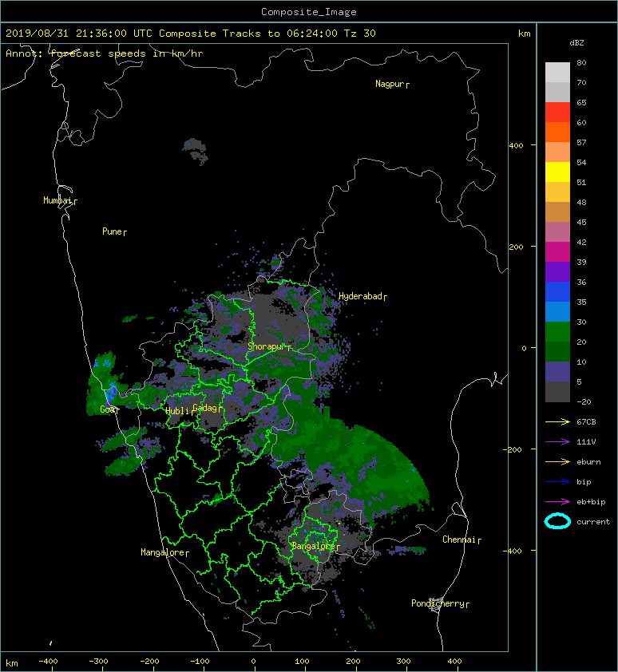Image resolution: width=618 pixels, height=672 pixels.
Task: Click the km unit label at bottom left
Action: tap(12, 663)
